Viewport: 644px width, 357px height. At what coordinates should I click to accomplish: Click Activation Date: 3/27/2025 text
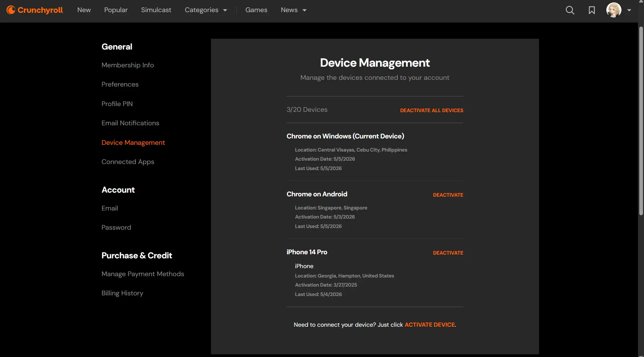click(x=326, y=285)
